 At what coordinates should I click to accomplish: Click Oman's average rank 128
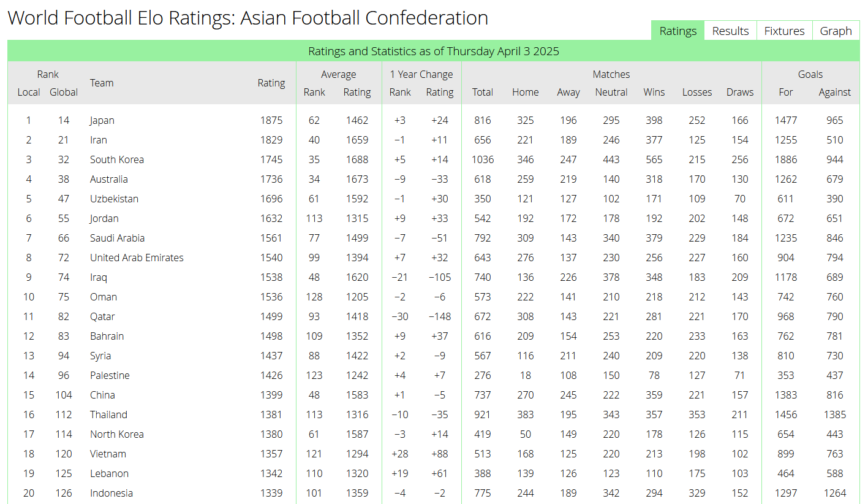(x=314, y=297)
